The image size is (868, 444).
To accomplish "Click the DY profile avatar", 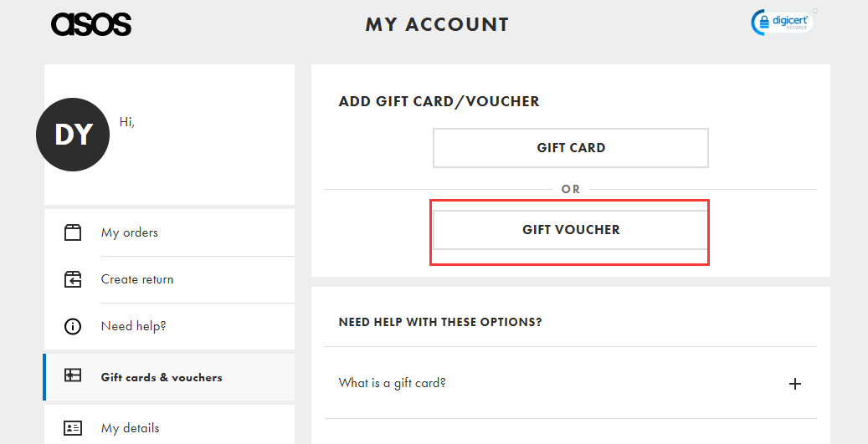I will pyautogui.click(x=73, y=135).
